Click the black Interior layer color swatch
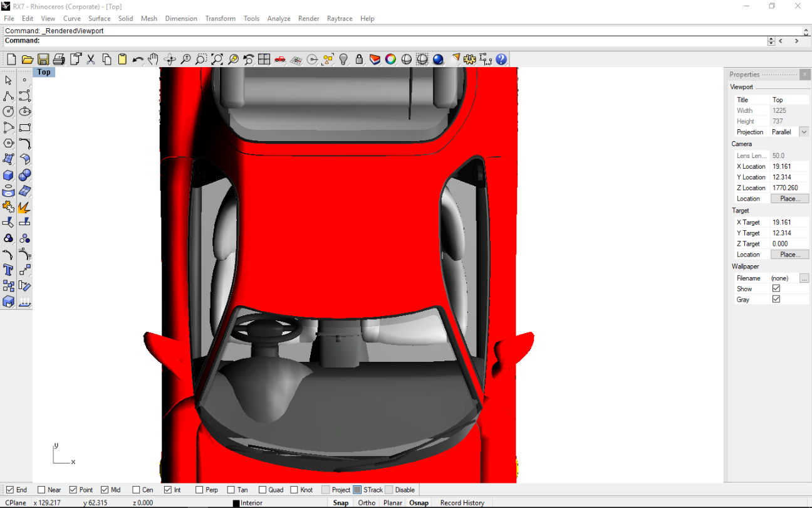This screenshot has height=508, width=812. (236, 503)
